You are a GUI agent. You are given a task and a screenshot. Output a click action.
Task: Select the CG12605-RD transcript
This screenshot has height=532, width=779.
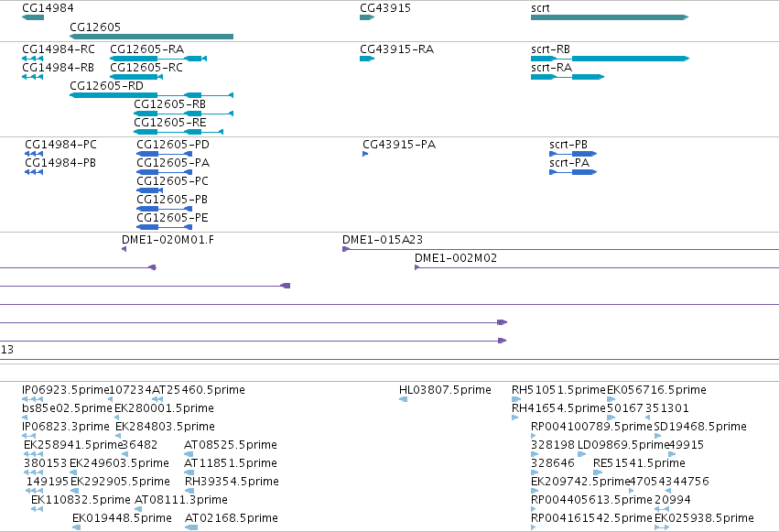[x=152, y=95]
